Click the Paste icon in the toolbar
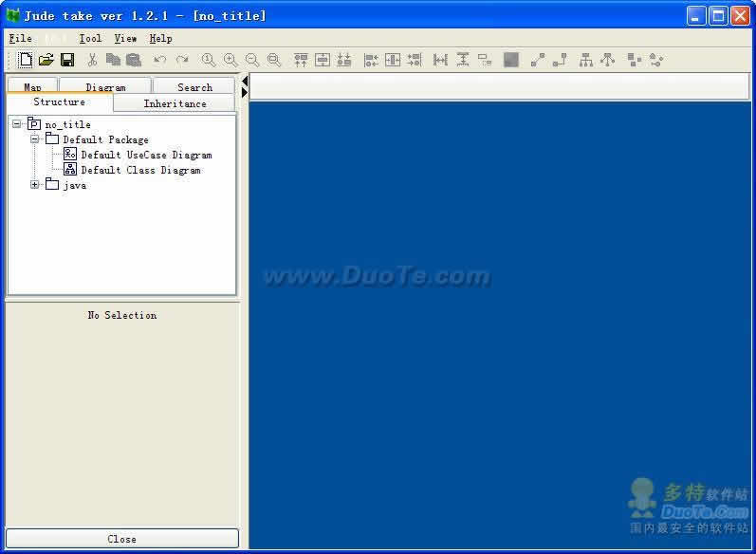Image resolution: width=756 pixels, height=554 pixels. coord(134,60)
